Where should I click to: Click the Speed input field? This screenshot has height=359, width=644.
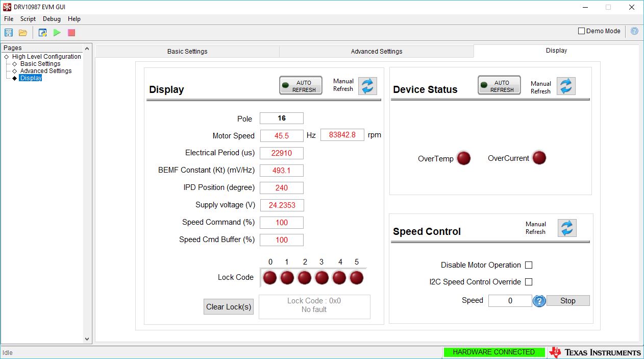[510, 301]
